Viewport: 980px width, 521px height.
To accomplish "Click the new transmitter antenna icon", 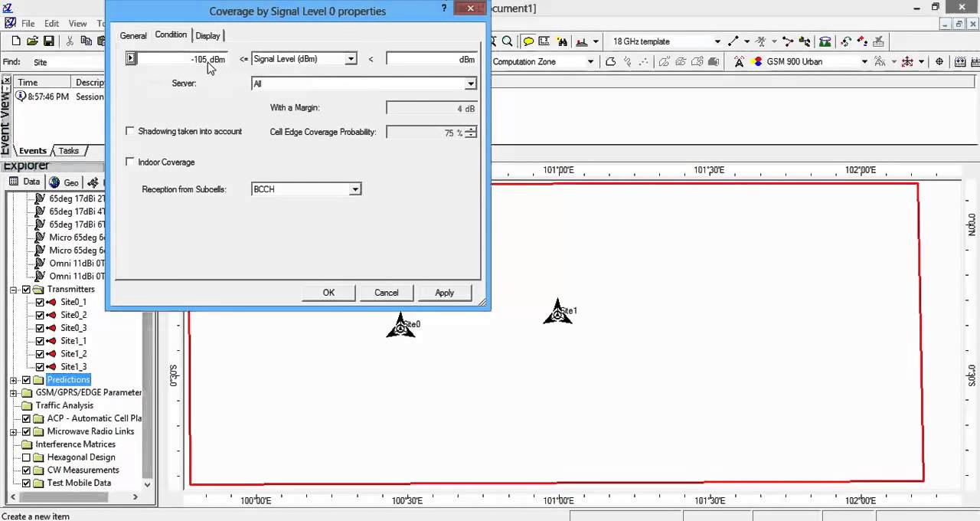I will pos(739,61).
